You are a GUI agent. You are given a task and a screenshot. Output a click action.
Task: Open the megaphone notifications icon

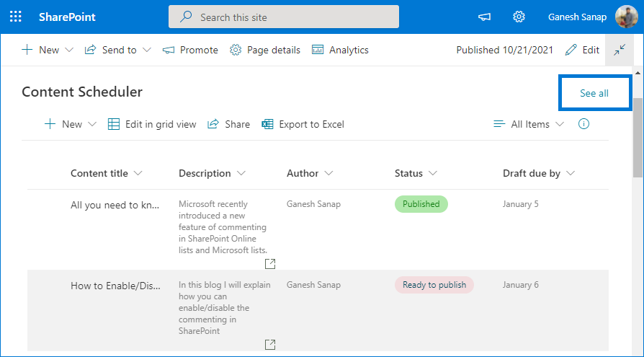tap(485, 17)
